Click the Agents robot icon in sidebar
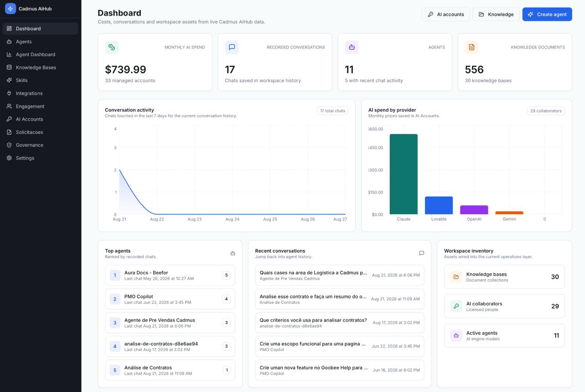This screenshot has height=392, width=585. (9, 42)
